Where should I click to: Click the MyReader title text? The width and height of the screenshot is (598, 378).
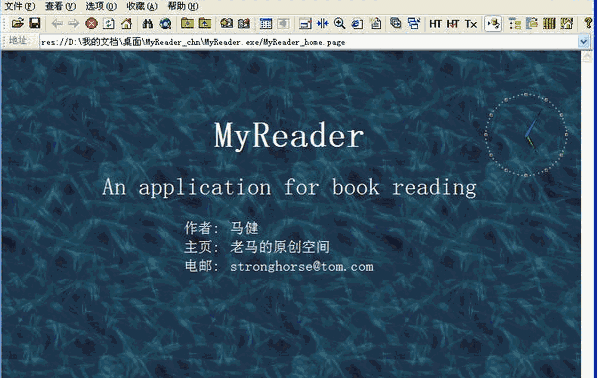tap(289, 135)
